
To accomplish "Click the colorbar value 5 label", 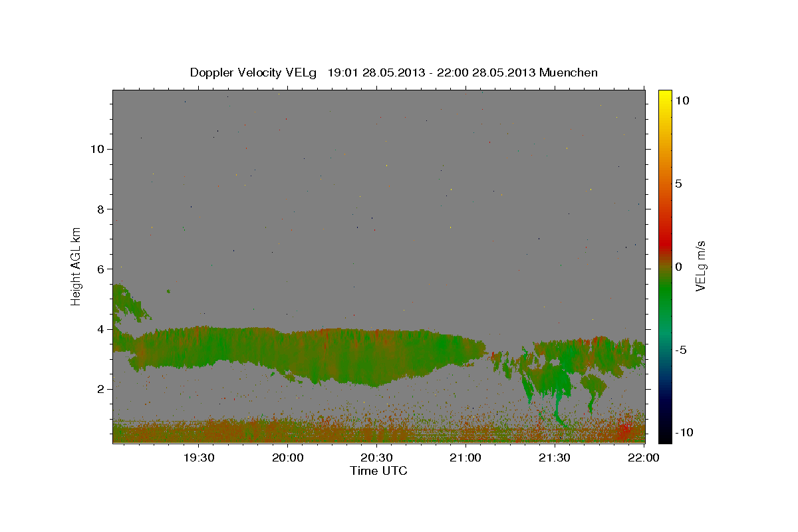I will tap(679, 184).
